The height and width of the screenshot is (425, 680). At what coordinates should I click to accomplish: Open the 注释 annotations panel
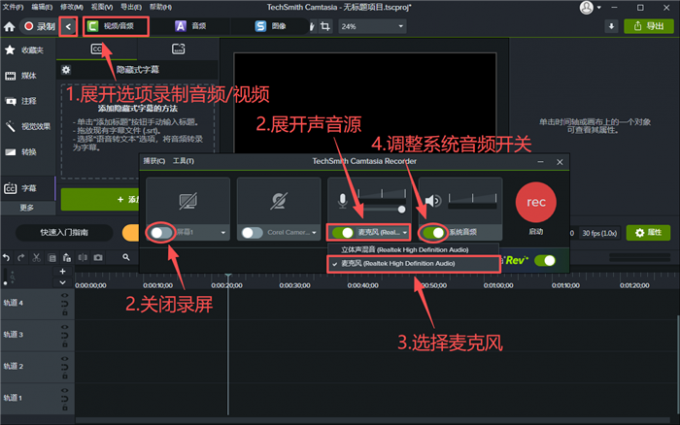pyautogui.click(x=21, y=101)
